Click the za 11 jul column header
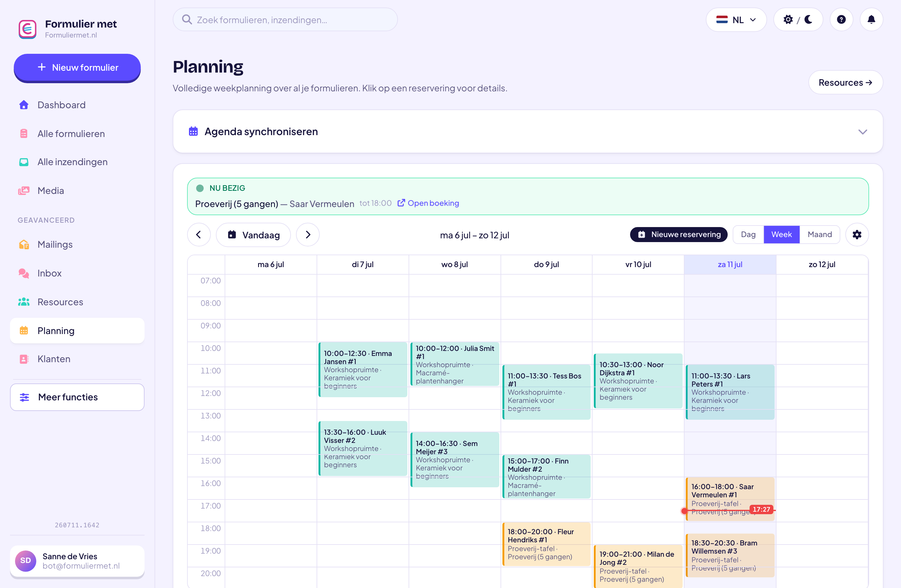The width and height of the screenshot is (901, 588). click(x=730, y=265)
